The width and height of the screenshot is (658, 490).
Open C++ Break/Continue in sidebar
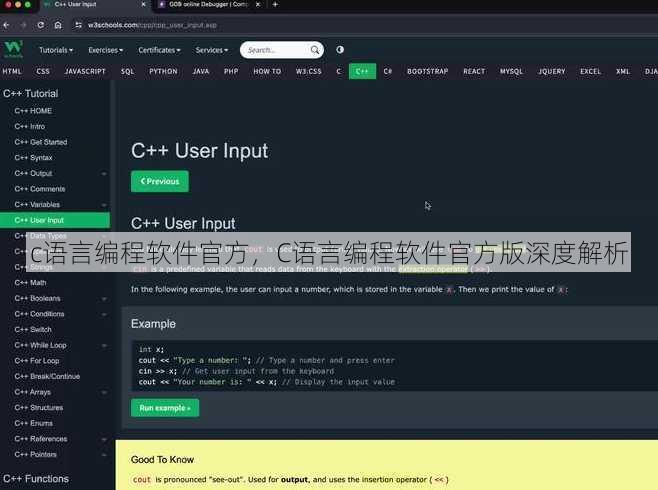click(47, 376)
